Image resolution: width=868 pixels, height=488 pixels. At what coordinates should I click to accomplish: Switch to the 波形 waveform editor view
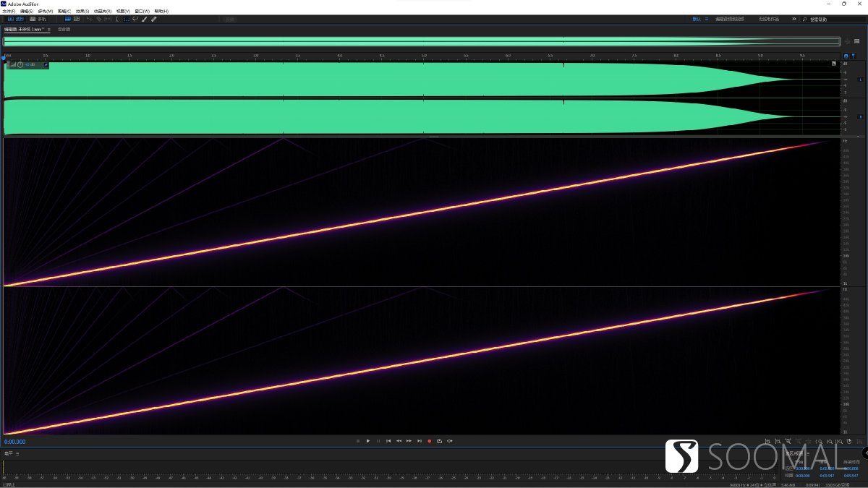click(15, 20)
